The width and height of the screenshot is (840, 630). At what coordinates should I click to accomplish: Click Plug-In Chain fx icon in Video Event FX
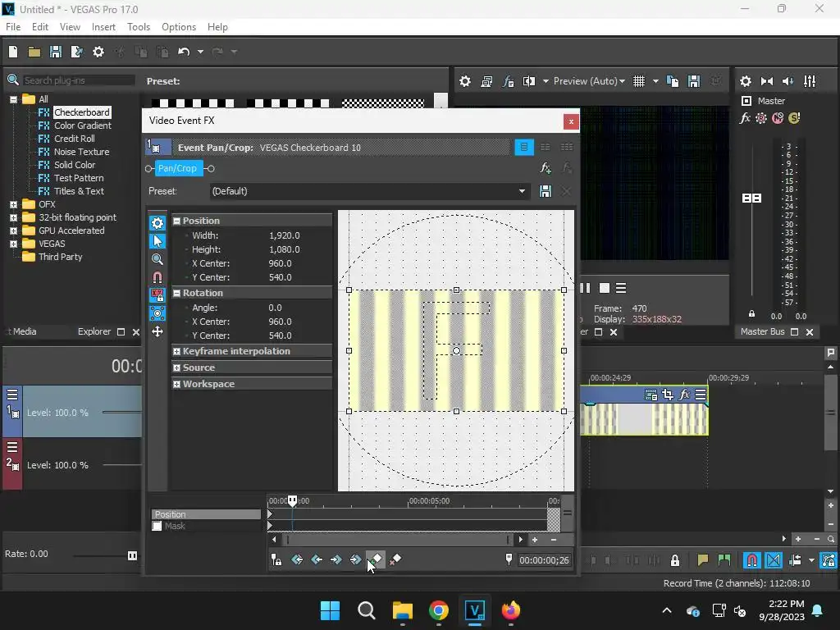coord(546,168)
